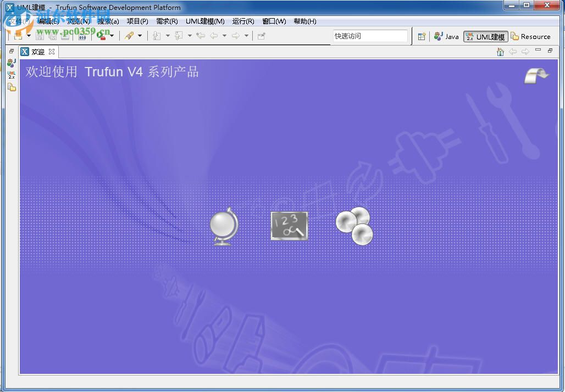Click the Open Perspective icon

[x=422, y=36]
